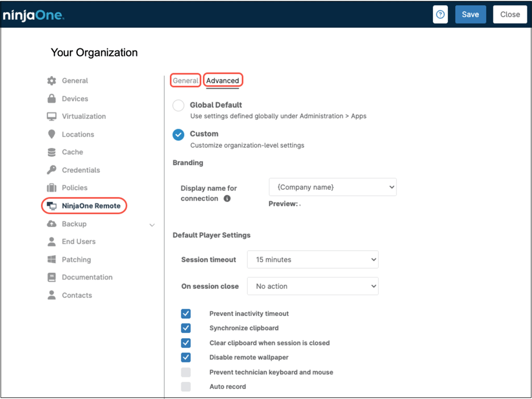Open the On session close dropdown
This screenshot has width=532, height=399.
pyautogui.click(x=313, y=286)
